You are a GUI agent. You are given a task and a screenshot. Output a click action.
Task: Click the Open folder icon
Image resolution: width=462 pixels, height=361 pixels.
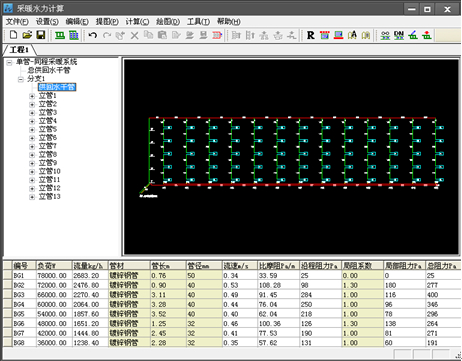(27, 35)
